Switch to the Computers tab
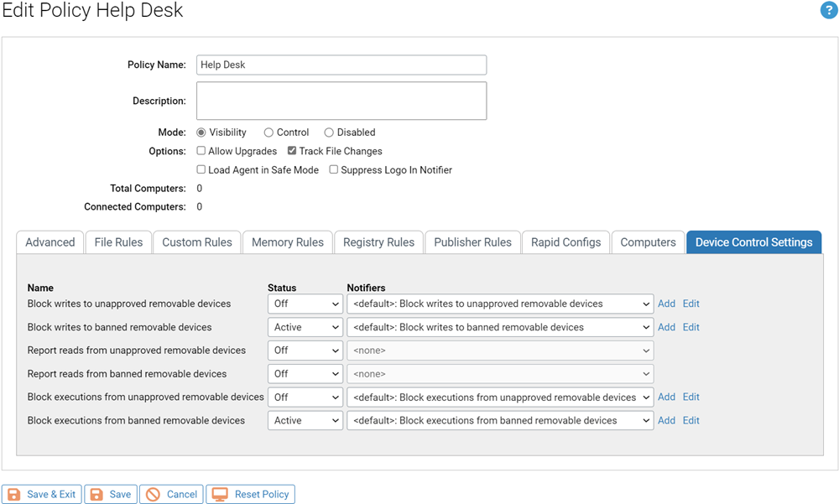 click(648, 242)
